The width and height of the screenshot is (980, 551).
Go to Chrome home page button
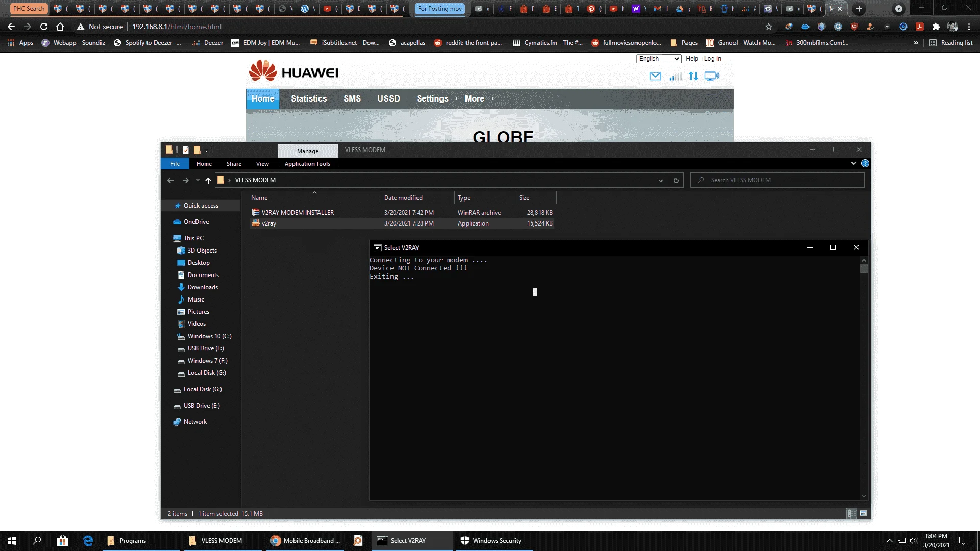point(60,27)
